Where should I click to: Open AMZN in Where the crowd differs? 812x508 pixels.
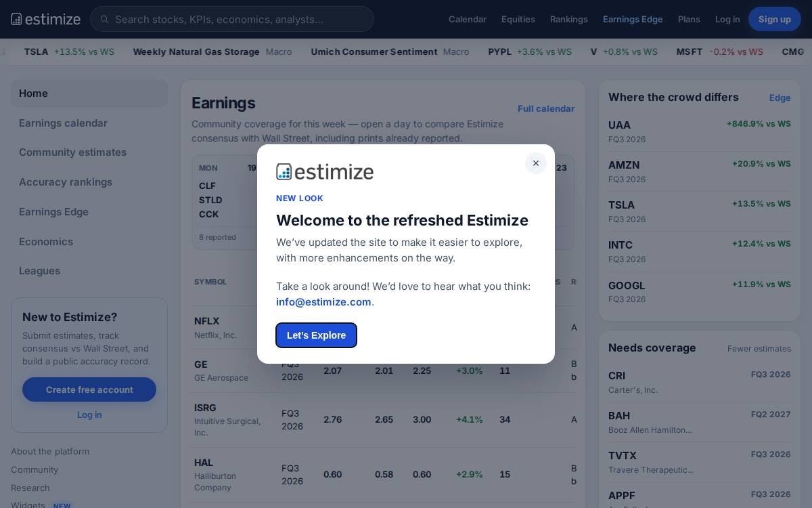point(700,171)
